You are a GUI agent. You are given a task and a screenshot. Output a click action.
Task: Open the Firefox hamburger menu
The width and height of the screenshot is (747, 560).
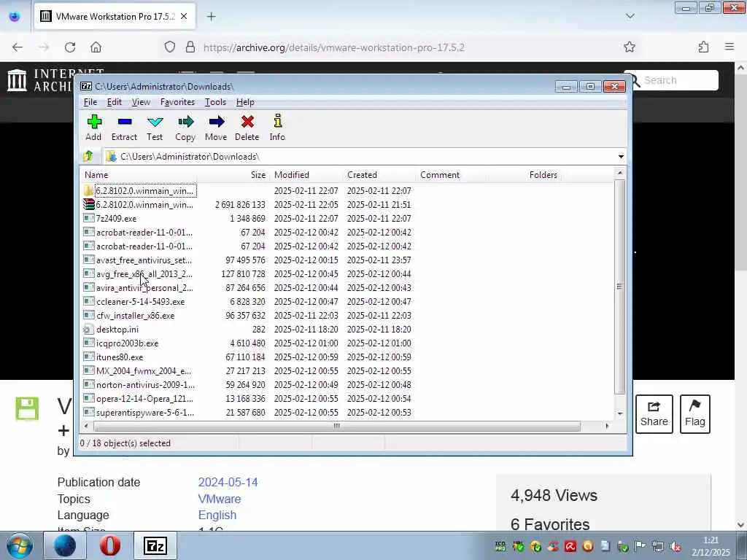(x=729, y=47)
